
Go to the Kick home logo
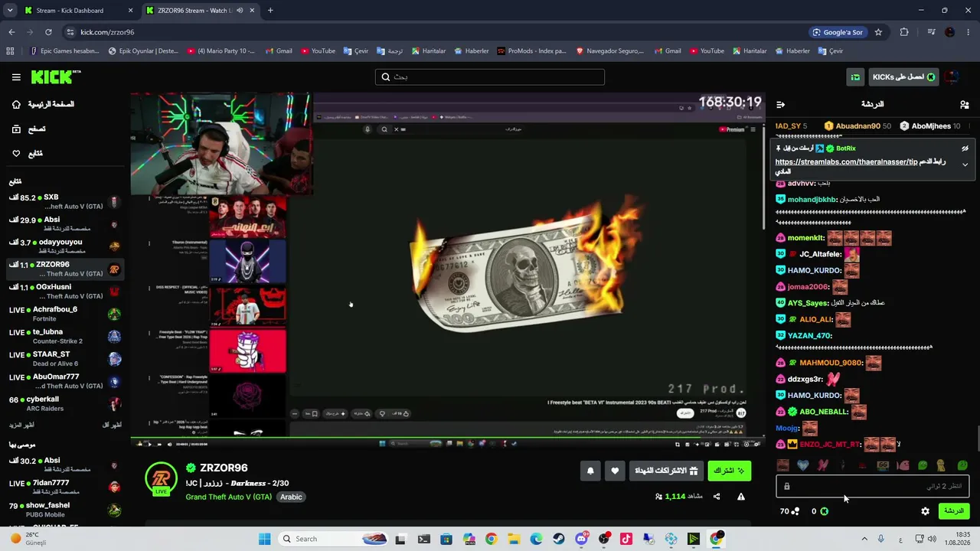pos(55,77)
